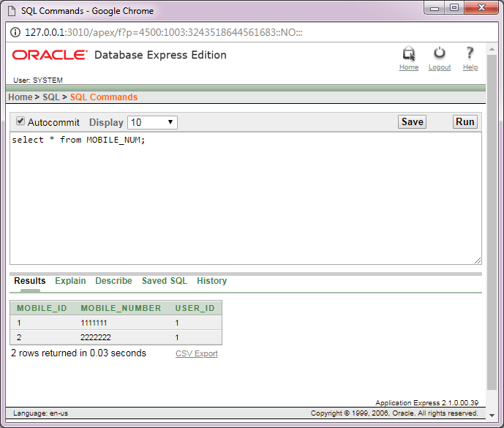
Task: Switch to the Results tab
Action: point(30,281)
